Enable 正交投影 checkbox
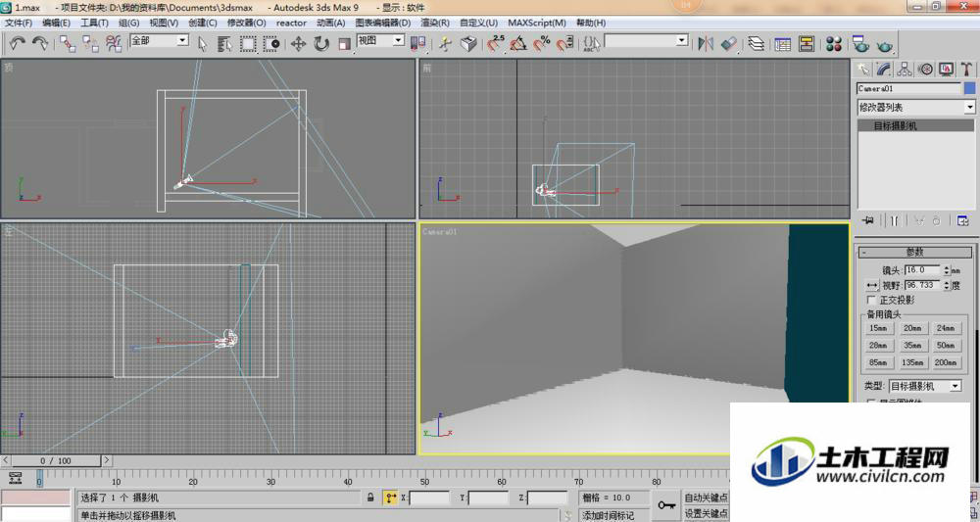980x522 pixels. pos(871,301)
